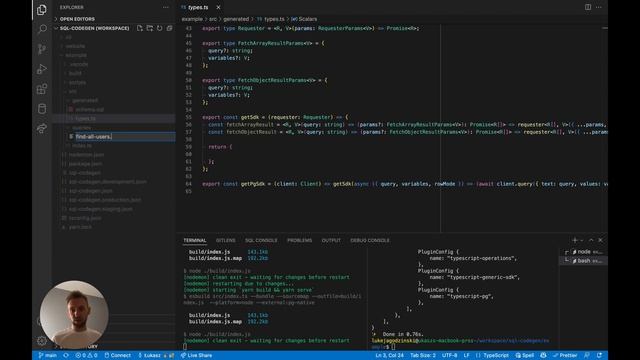Open the Run and Debug view
640x360 pixels.
pos(42,69)
